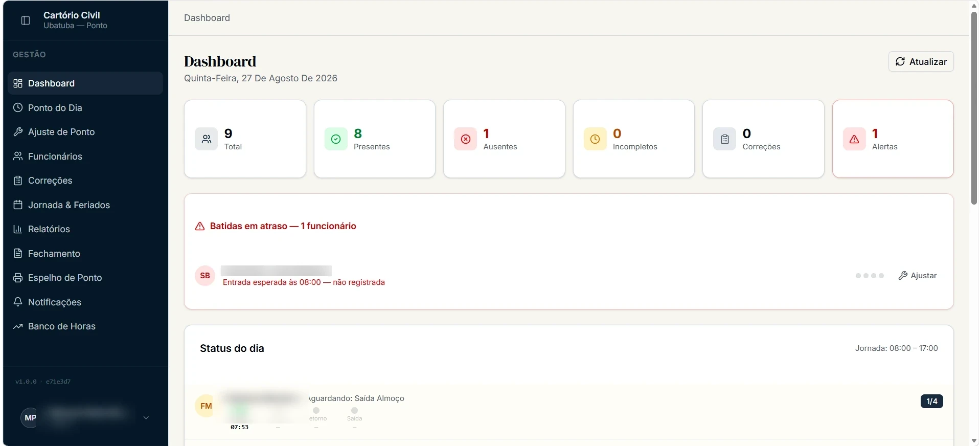
Task: Click the SB avatar in late punches
Action: tap(205, 276)
